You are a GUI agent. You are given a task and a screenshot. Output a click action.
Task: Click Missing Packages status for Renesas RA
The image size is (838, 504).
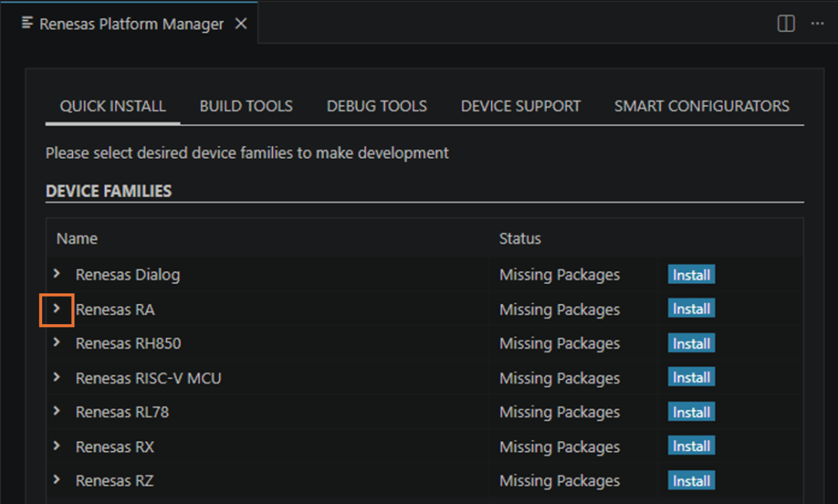point(559,309)
